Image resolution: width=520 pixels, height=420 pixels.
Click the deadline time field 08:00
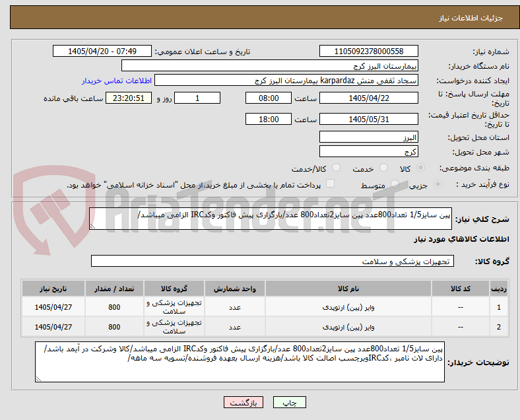pos(269,98)
